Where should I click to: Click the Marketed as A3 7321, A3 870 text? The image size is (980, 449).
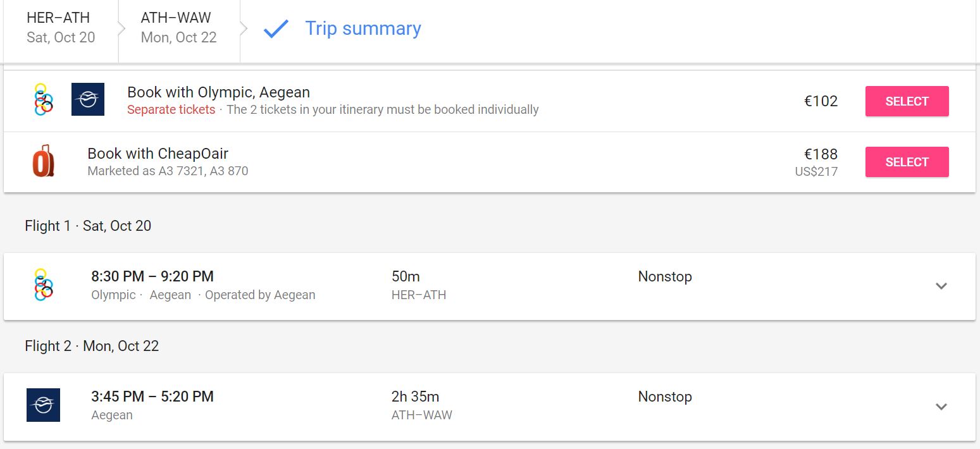[x=168, y=171]
